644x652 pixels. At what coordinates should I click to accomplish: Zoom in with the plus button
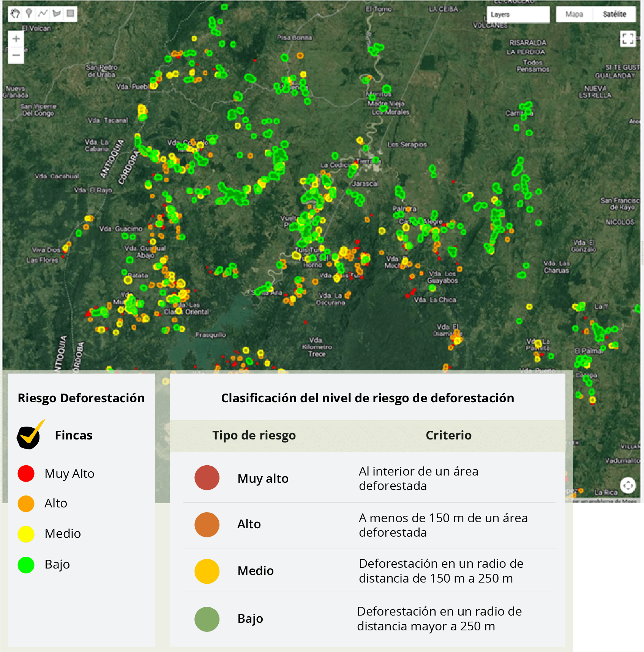(x=16, y=39)
